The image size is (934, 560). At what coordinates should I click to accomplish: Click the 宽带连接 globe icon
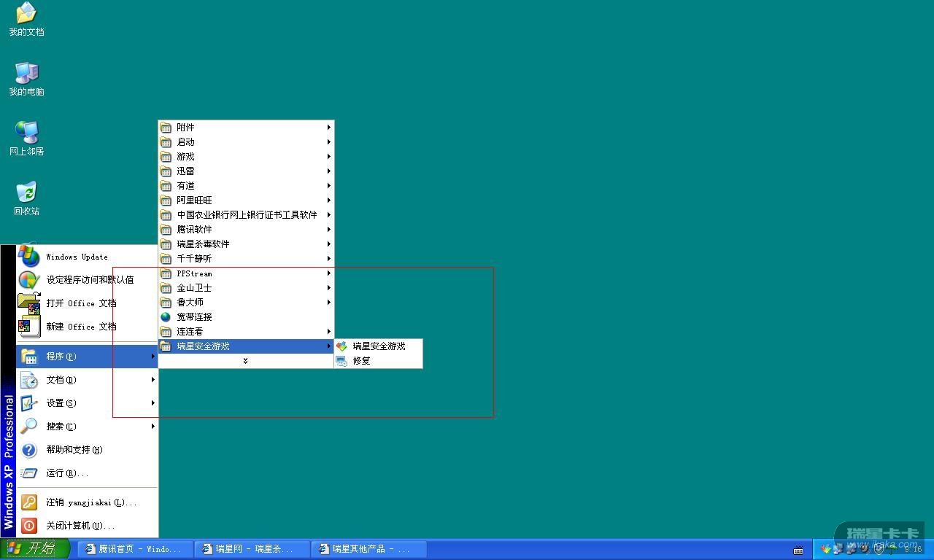166,317
